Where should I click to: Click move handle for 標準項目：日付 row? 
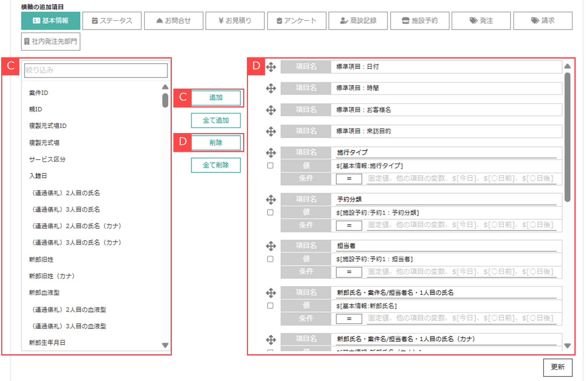pyautogui.click(x=271, y=67)
